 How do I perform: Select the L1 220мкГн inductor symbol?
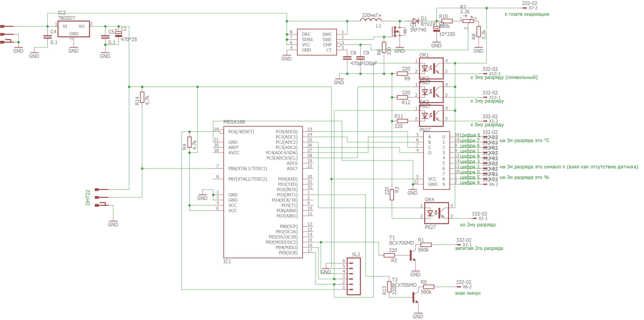(371, 21)
